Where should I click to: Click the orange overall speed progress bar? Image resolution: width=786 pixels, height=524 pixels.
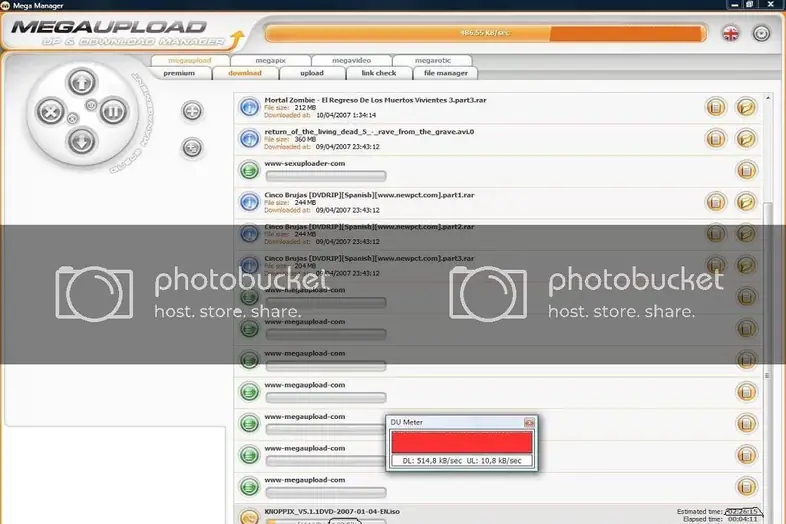tap(485, 33)
